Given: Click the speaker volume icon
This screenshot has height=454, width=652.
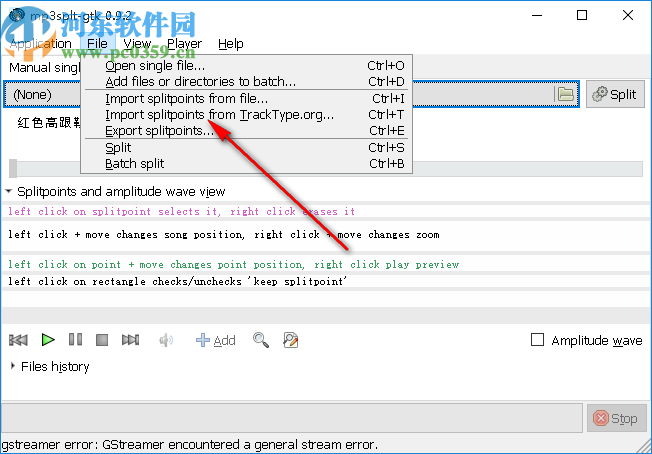Looking at the screenshot, I should pyautogui.click(x=166, y=340).
